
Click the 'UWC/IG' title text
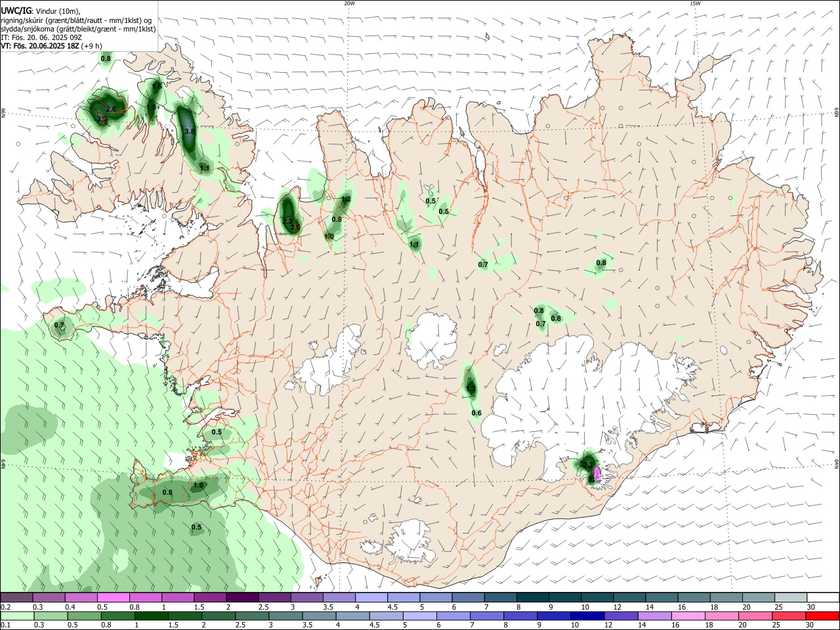click(16, 10)
